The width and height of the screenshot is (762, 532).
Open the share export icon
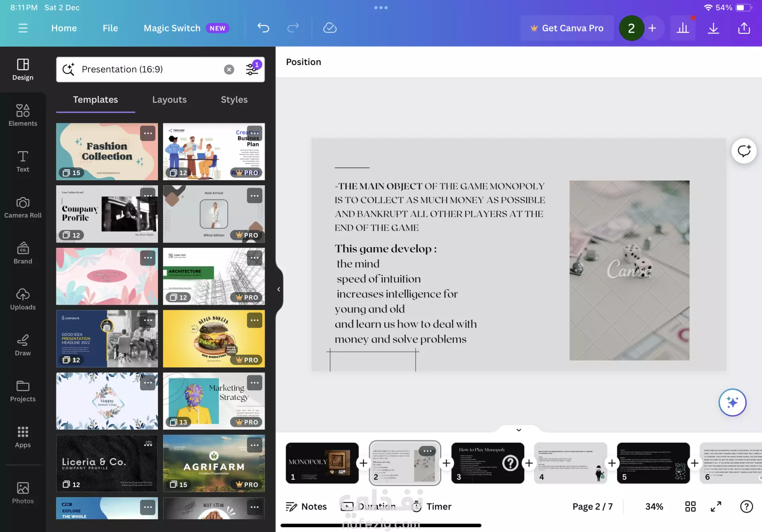point(744,28)
